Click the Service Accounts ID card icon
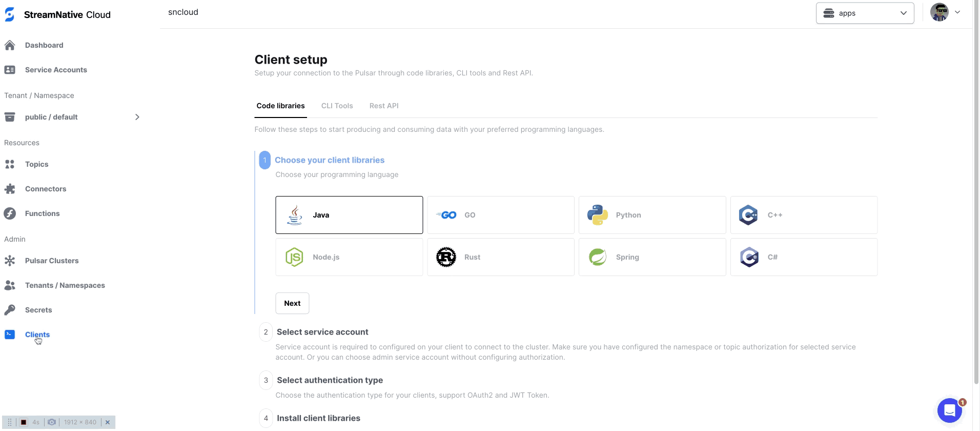The image size is (980, 431). (x=10, y=70)
